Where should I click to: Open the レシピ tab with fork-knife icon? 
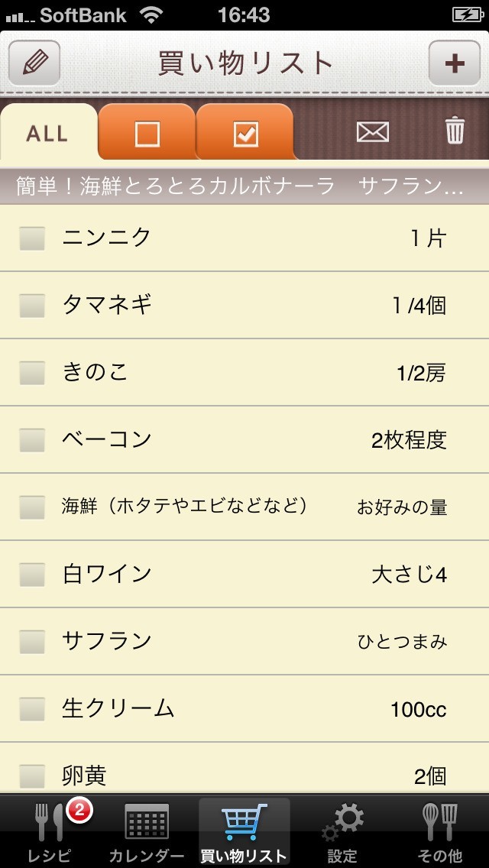click(x=50, y=832)
